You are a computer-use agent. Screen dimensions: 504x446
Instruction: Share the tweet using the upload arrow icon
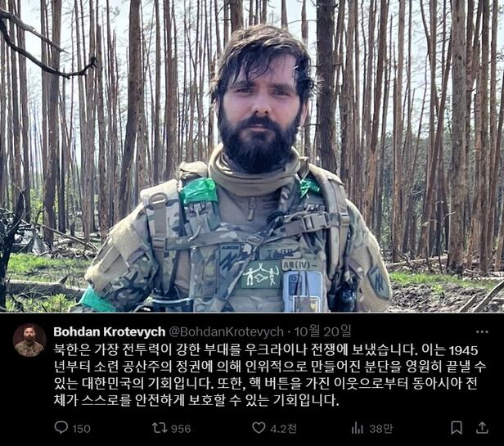(482, 428)
